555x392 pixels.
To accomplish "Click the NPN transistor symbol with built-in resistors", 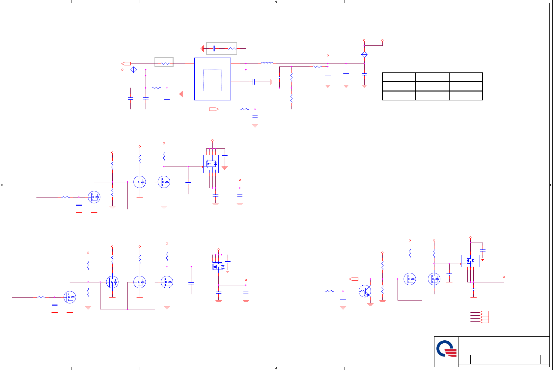I will pyautogui.click(x=365, y=291).
